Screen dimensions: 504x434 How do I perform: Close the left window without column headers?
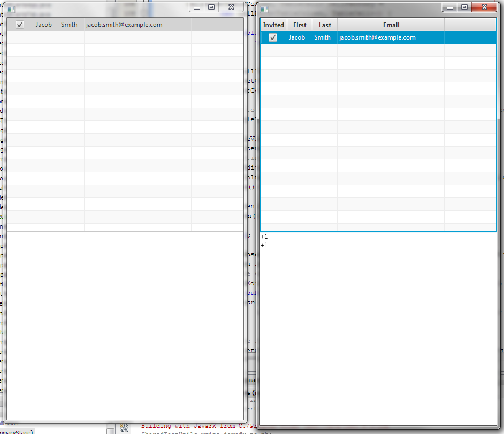(231, 7)
